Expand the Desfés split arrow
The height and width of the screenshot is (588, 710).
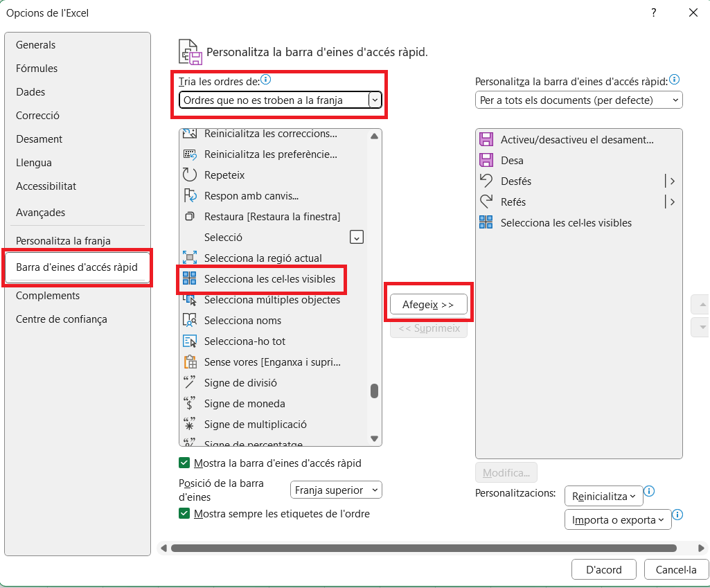(x=671, y=181)
